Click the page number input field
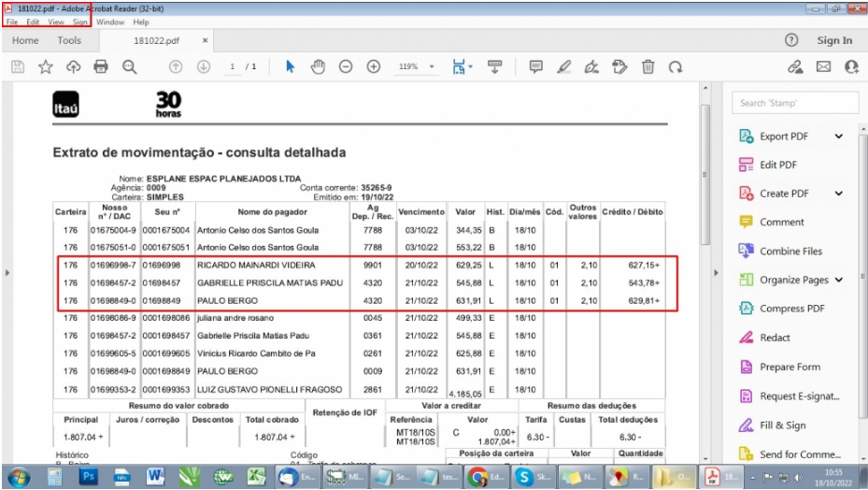The height and width of the screenshot is (490, 868). pyautogui.click(x=233, y=67)
